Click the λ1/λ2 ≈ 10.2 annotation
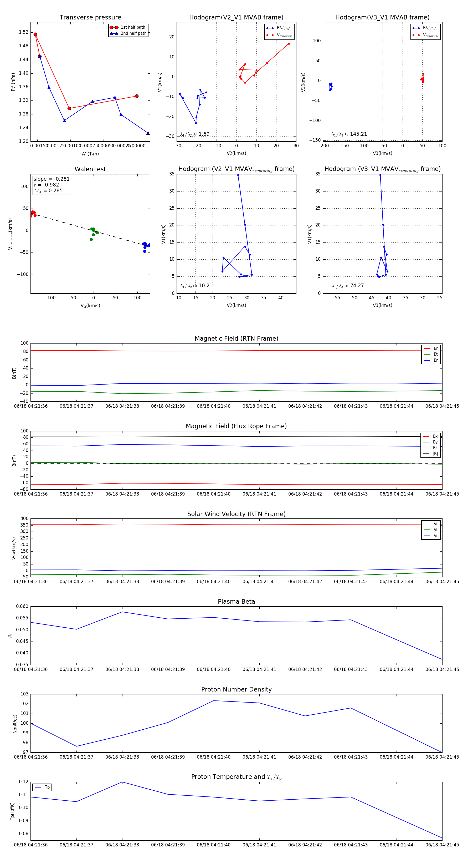The image size is (473, 868). point(194,286)
